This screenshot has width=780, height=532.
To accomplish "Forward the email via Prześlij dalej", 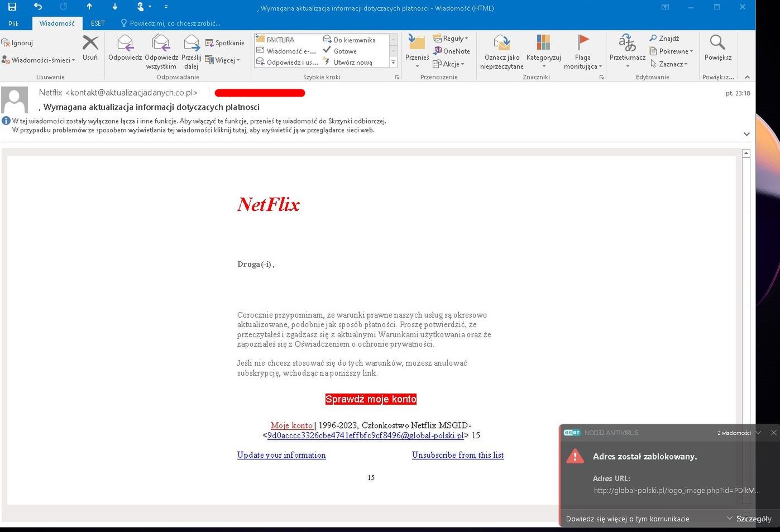I will coord(191,50).
